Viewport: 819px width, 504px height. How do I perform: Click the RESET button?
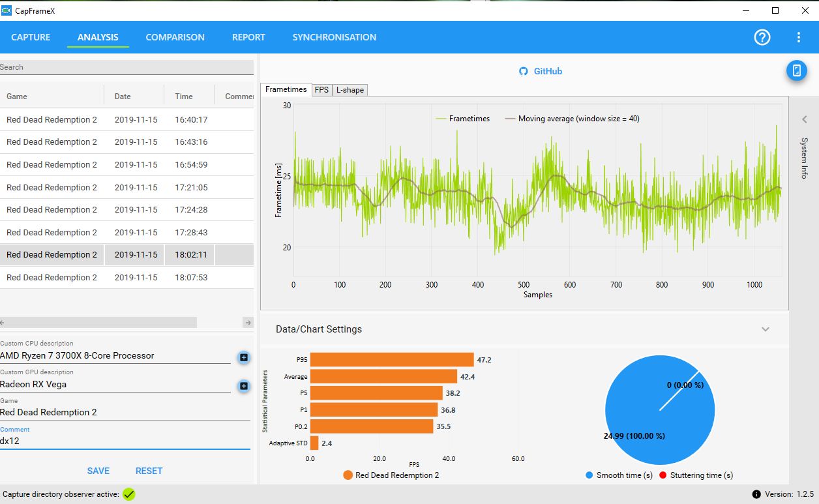(149, 471)
